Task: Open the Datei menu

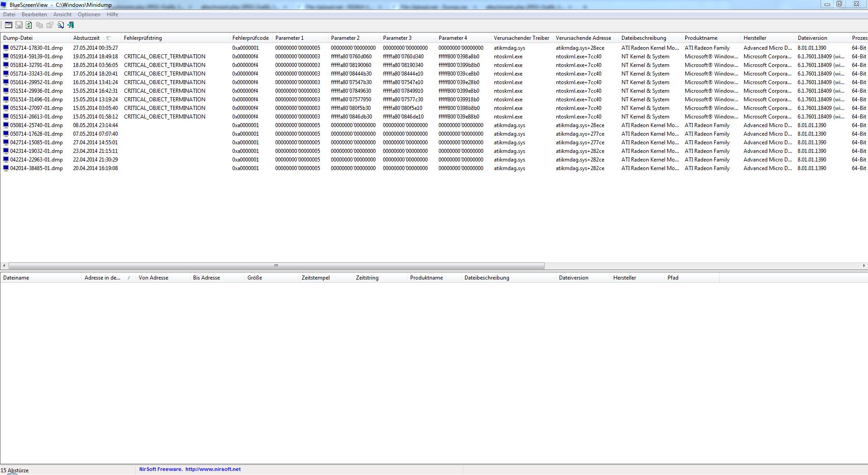Action: click(x=9, y=14)
